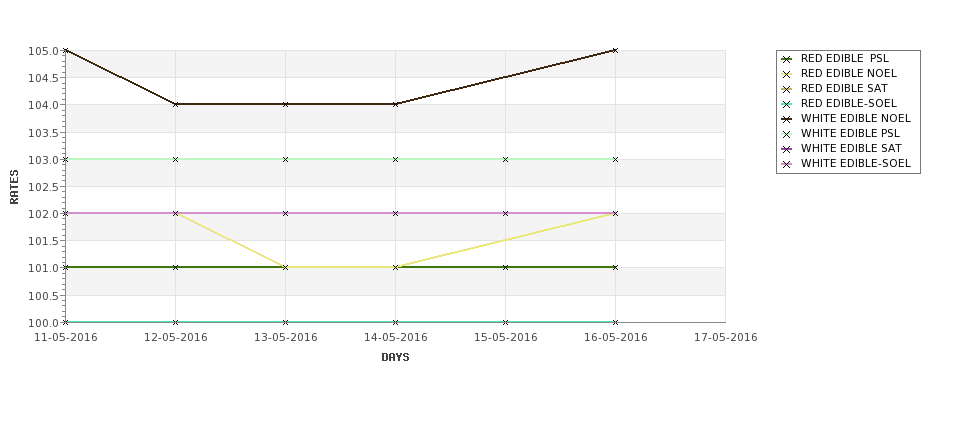Click the RATES axis title
The width and height of the screenshot is (975, 429).
coord(15,186)
